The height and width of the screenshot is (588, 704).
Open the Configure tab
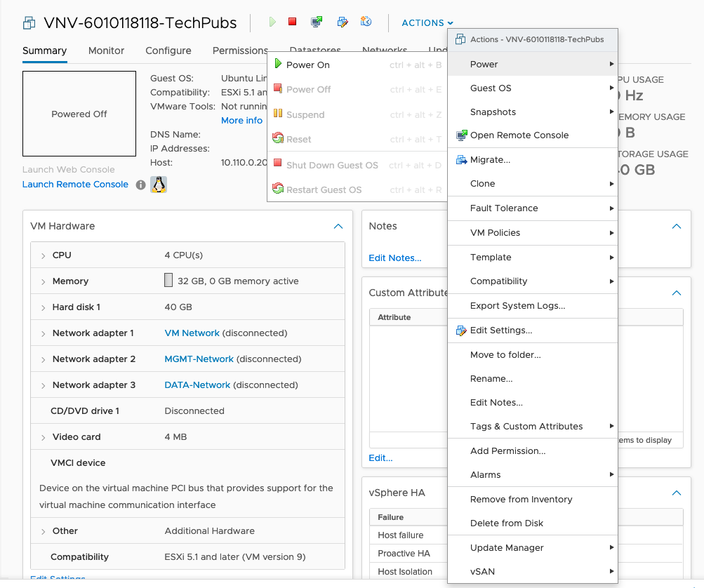pyautogui.click(x=168, y=51)
